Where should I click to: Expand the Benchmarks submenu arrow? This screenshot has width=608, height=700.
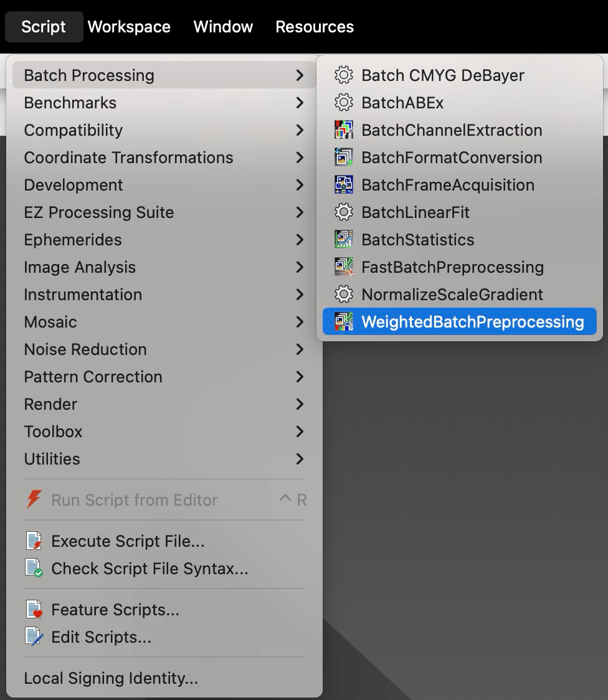tap(300, 103)
